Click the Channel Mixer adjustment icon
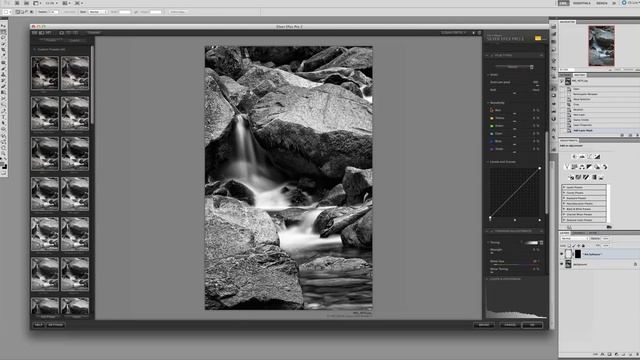This screenshot has width=640, height=360. click(x=605, y=167)
